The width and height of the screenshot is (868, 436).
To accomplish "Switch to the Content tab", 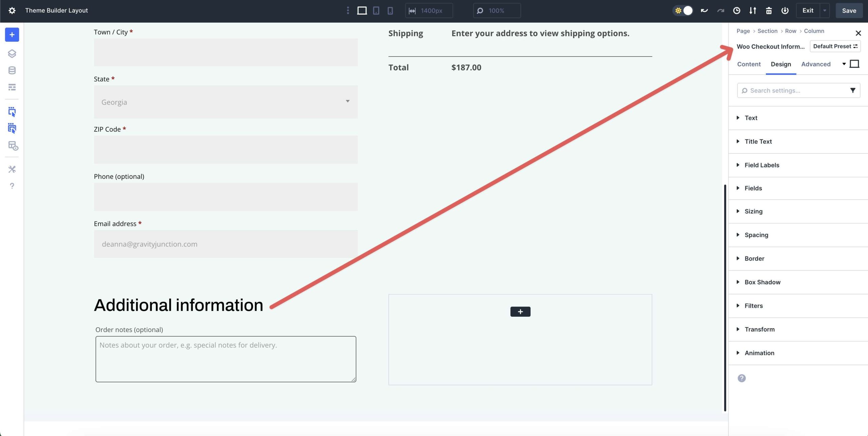I will tap(749, 64).
